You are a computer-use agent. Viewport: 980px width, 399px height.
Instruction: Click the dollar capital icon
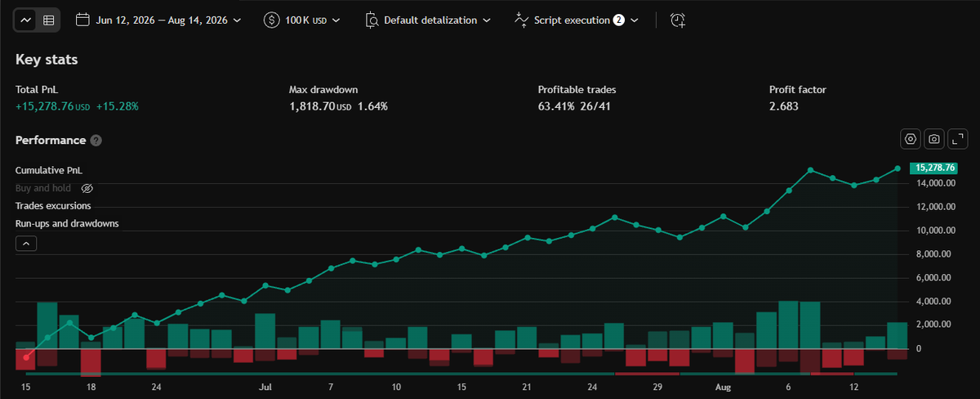pyautogui.click(x=273, y=20)
